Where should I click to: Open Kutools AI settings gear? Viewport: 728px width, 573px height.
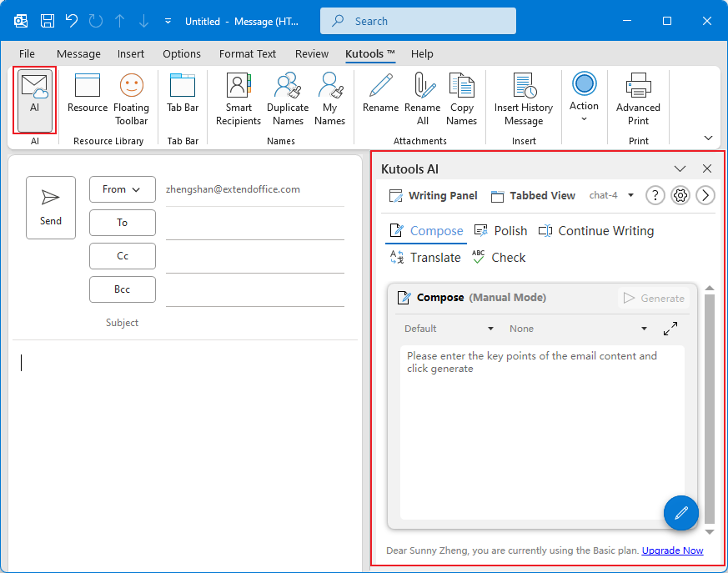[x=680, y=195]
